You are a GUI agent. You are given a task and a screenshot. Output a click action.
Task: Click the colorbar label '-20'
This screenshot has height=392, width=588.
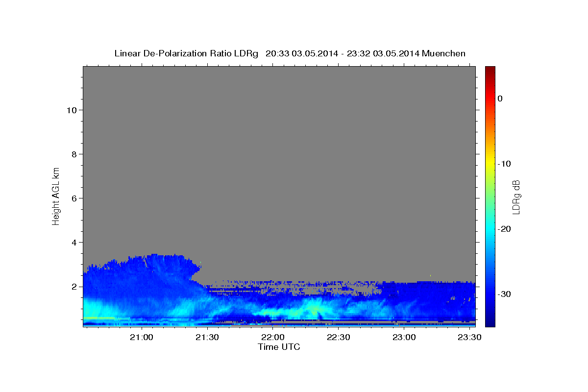(x=504, y=229)
